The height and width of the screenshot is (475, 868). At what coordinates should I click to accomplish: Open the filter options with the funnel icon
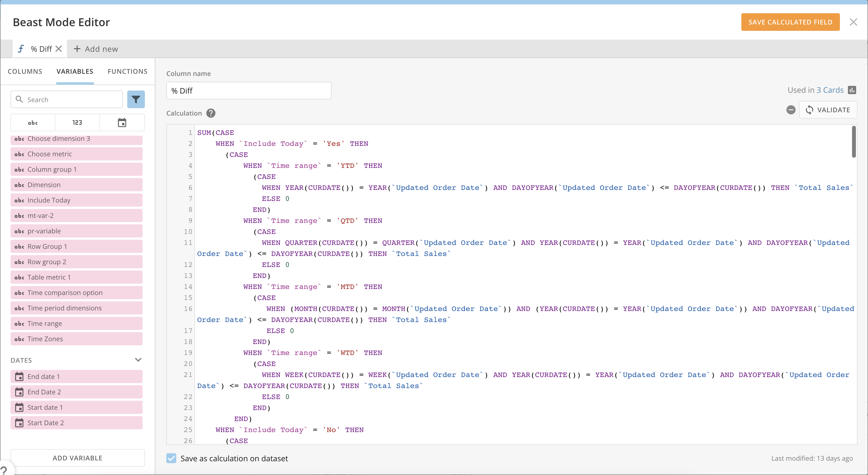pos(136,99)
